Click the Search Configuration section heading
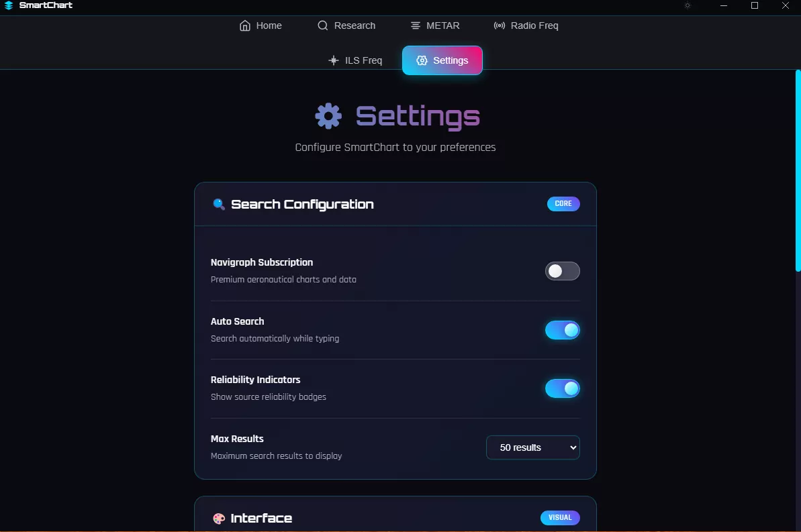The height and width of the screenshot is (532, 801). 302,205
